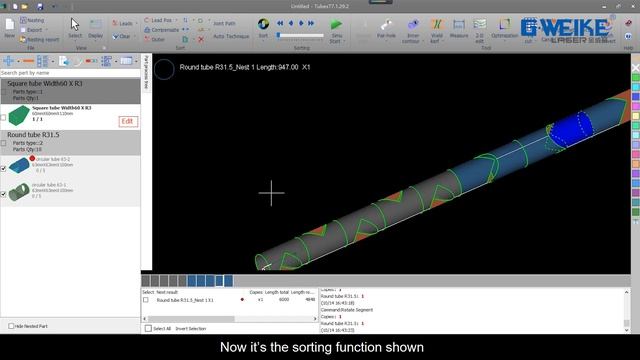
Task: Click the Inner contour tool
Action: [413, 31]
